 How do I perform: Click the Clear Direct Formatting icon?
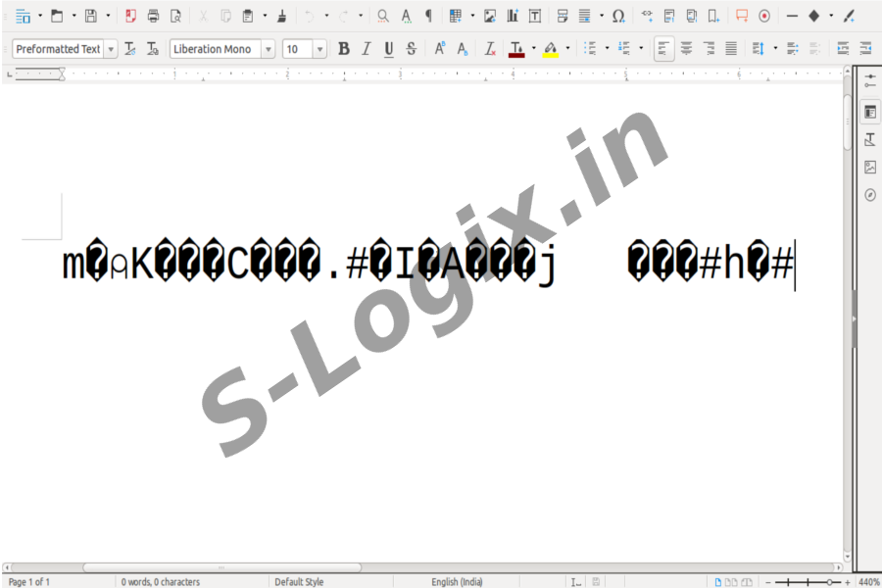click(x=490, y=49)
